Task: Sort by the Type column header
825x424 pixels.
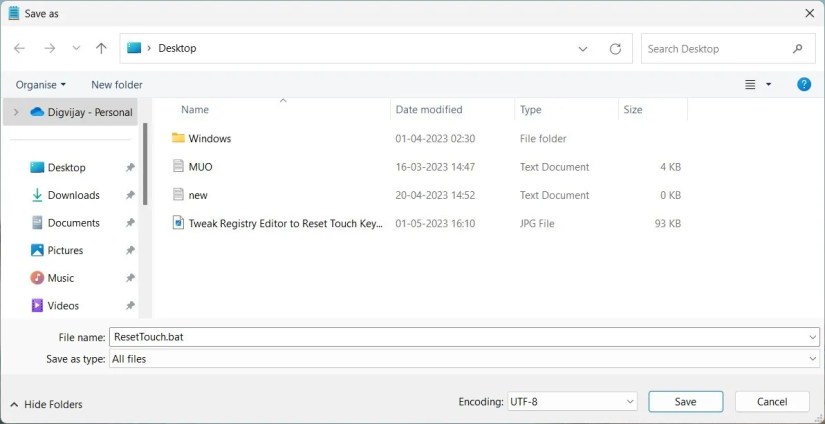Action: (x=530, y=110)
